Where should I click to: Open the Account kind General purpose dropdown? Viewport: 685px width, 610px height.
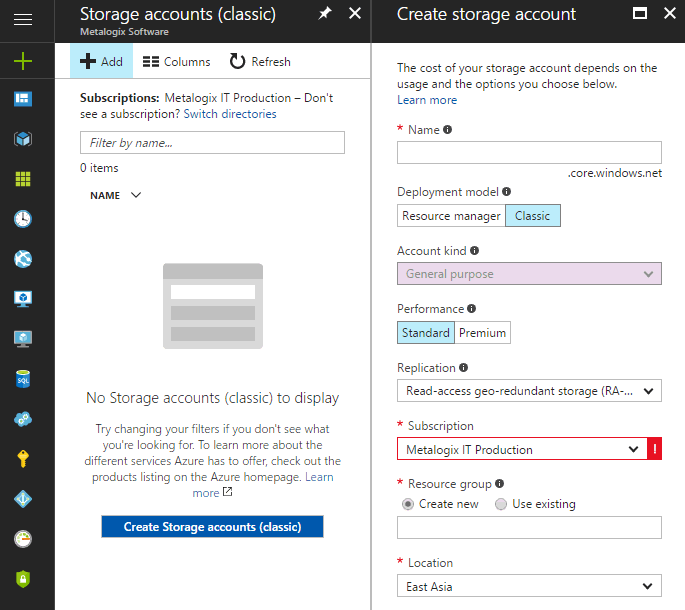tap(529, 274)
